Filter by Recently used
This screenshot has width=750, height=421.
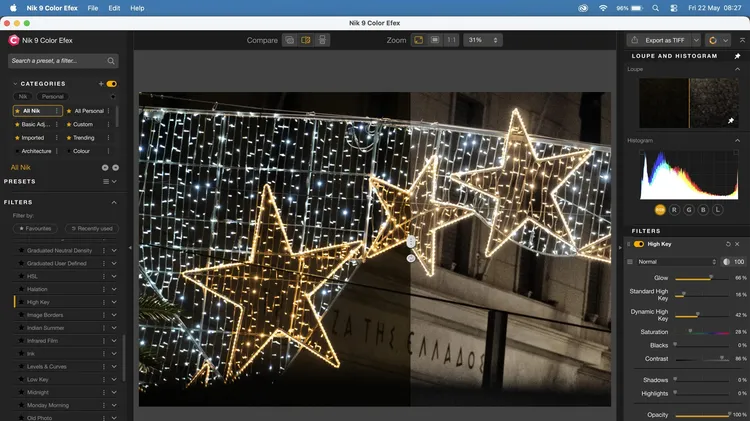pyautogui.click(x=92, y=229)
